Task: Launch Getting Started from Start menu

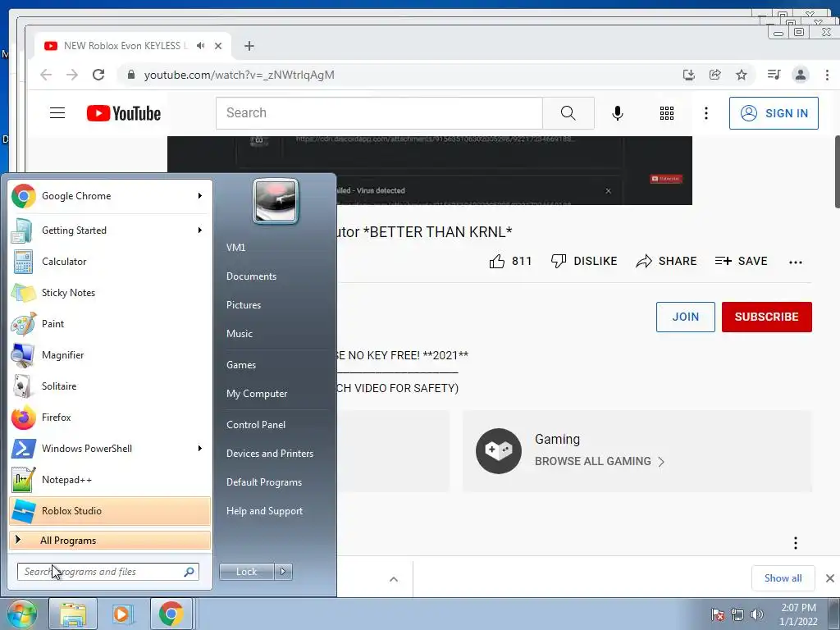Action: click(x=110, y=231)
